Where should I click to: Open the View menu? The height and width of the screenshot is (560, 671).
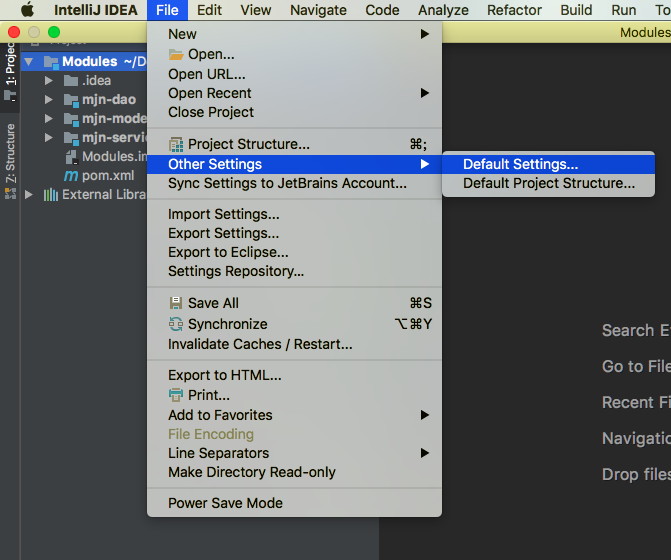pos(255,10)
